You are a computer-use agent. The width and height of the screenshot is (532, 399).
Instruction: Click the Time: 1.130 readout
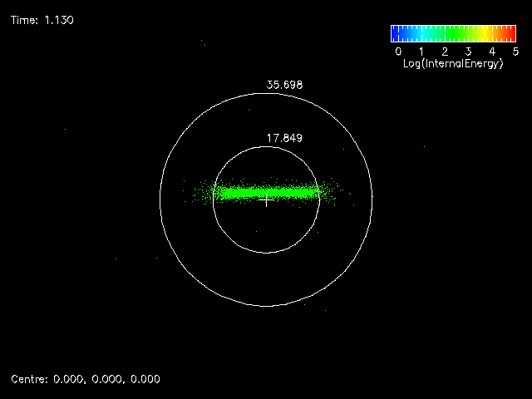click(x=42, y=20)
